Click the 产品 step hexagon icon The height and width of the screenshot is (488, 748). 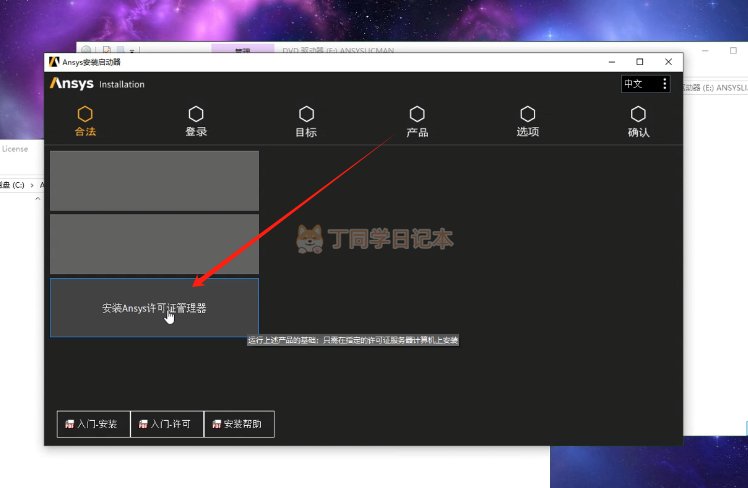[x=417, y=114]
